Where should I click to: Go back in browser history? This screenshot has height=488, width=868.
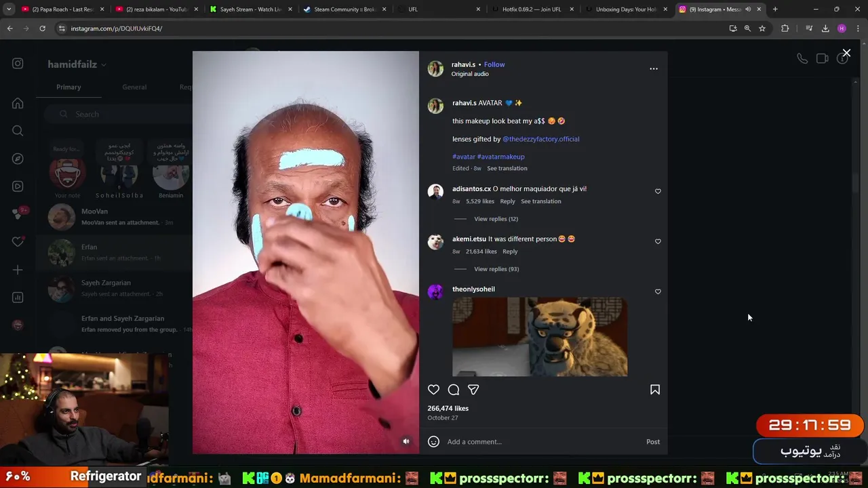[x=9, y=28]
